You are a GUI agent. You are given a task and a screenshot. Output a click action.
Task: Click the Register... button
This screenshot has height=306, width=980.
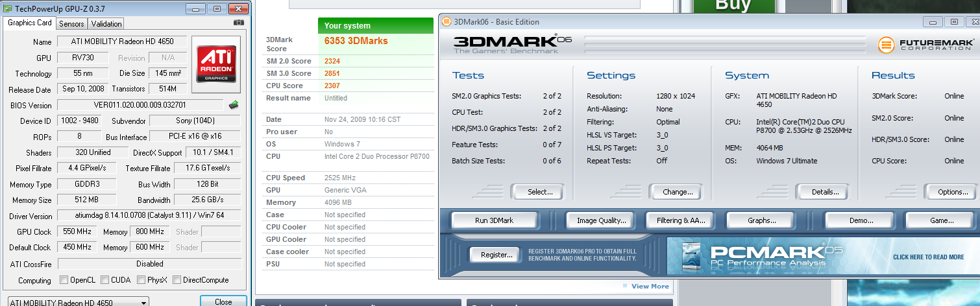496,255
